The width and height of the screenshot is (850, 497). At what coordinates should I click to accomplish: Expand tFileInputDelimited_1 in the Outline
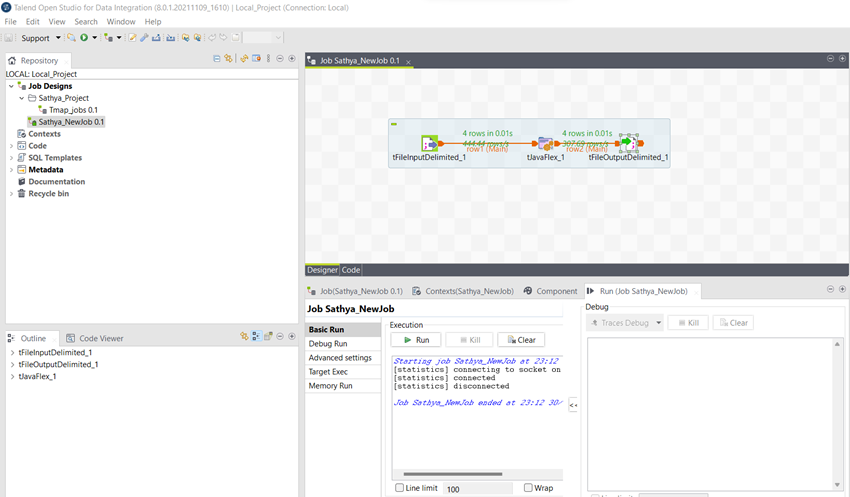(12, 352)
